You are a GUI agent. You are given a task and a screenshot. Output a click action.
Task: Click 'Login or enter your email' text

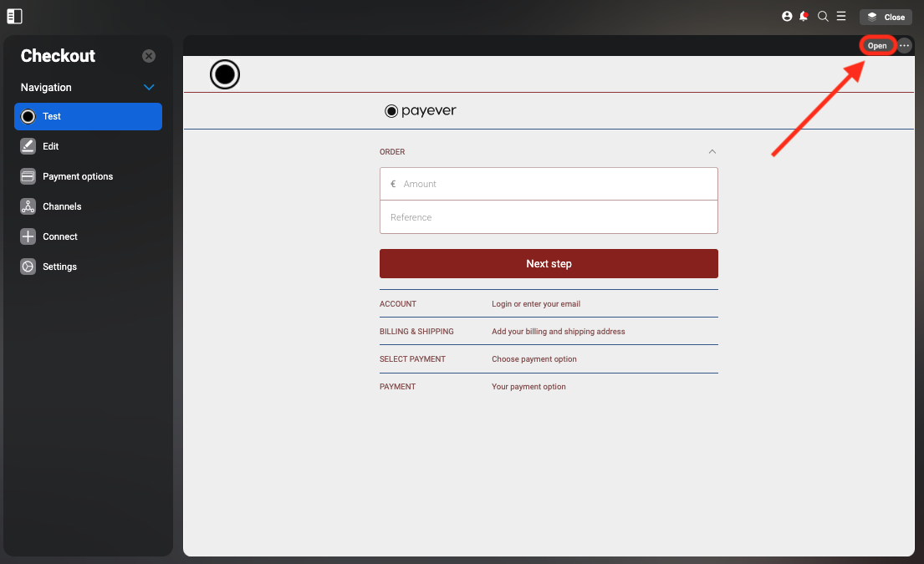[x=536, y=304]
